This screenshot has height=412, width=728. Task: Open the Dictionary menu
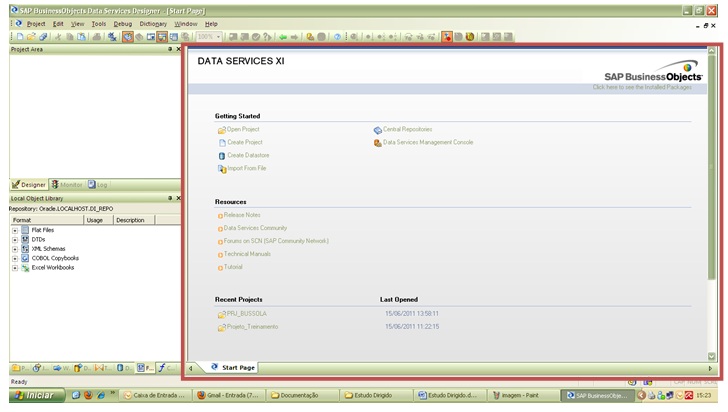[x=153, y=24]
